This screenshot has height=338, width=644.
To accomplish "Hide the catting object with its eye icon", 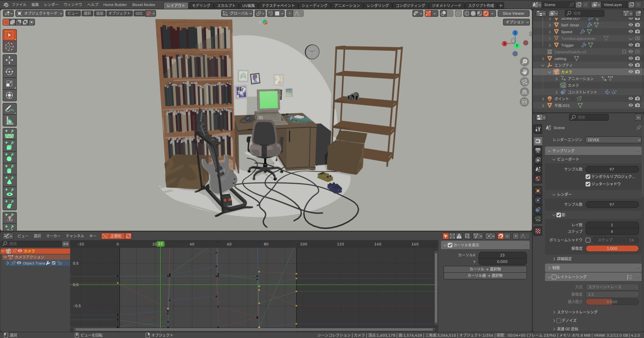I will [631, 58].
